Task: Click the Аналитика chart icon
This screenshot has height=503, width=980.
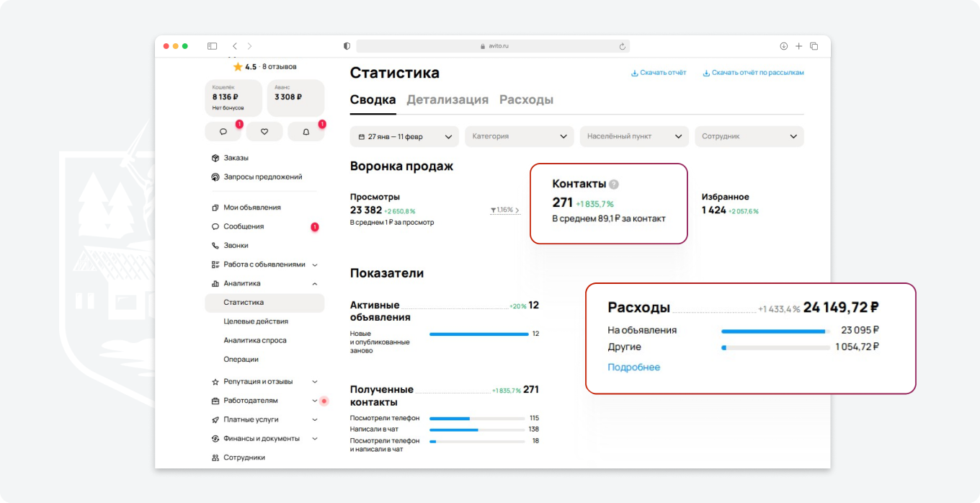Action: pyautogui.click(x=215, y=284)
